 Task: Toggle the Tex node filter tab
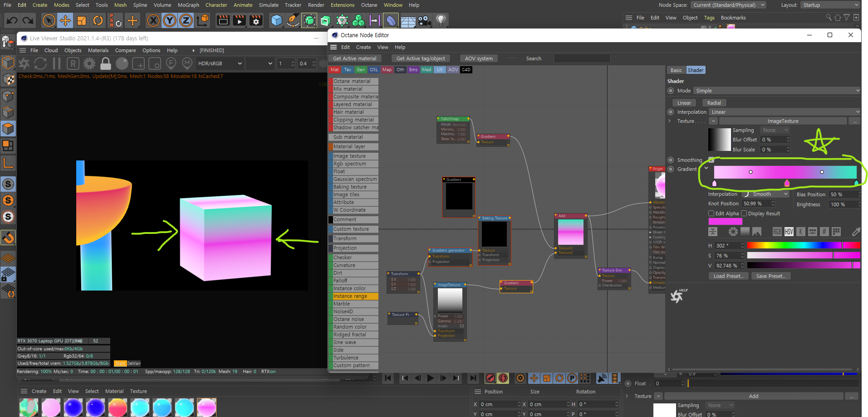348,70
